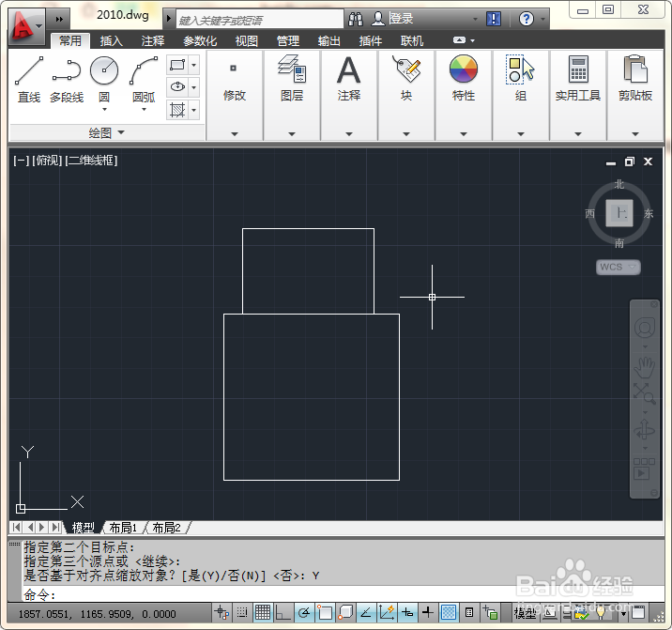Choose the Circle (圆) tool
Image resolution: width=672 pixels, height=630 pixels.
104,80
